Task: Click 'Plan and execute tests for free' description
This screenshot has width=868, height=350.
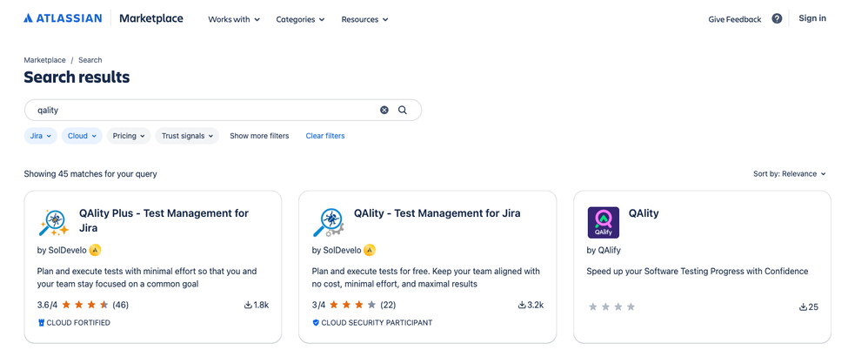Action: point(425,278)
